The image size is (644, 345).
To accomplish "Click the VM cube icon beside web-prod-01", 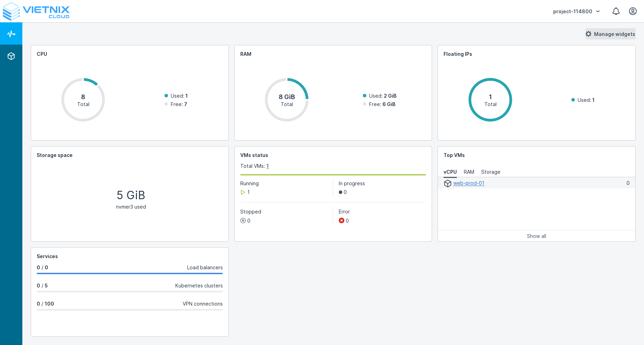I will click(x=448, y=183).
